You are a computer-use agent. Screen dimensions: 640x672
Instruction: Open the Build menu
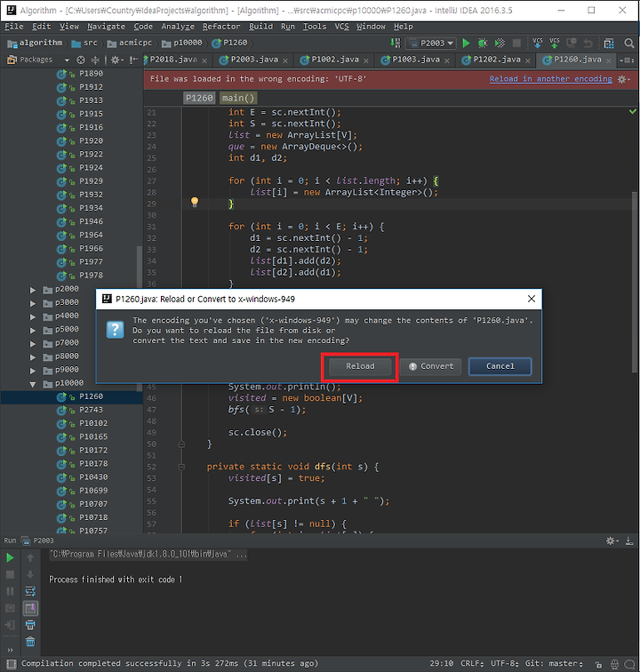pyautogui.click(x=260, y=27)
